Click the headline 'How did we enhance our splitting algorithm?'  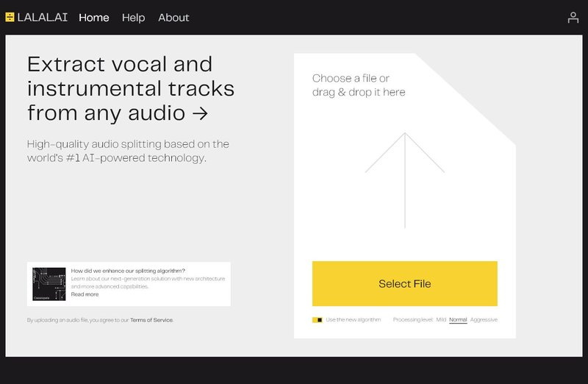click(128, 271)
